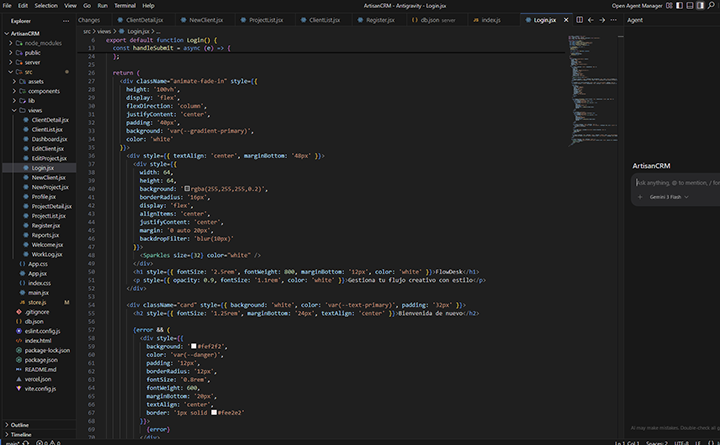This screenshot has height=445, width=720.
Task: Open store.js in the explorer
Action: tap(38, 302)
